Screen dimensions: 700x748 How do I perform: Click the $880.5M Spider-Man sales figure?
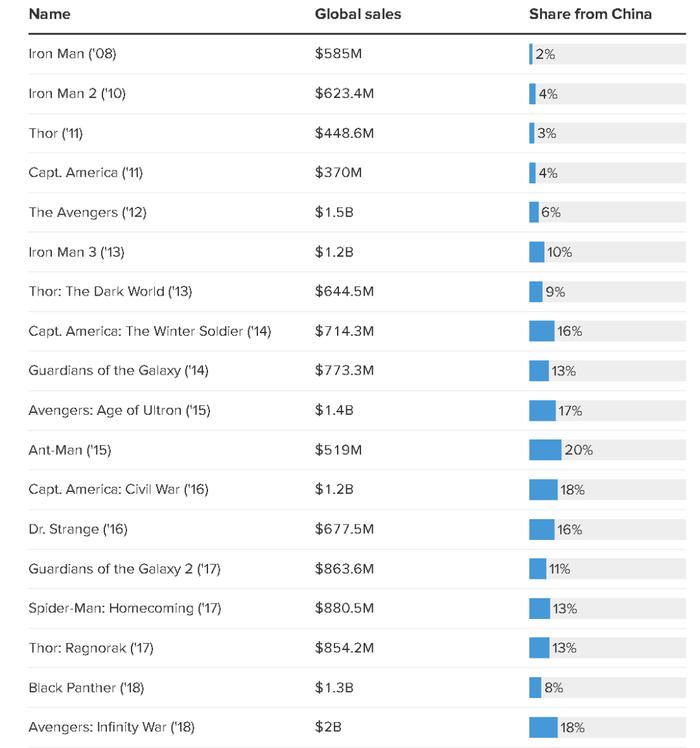pos(344,608)
